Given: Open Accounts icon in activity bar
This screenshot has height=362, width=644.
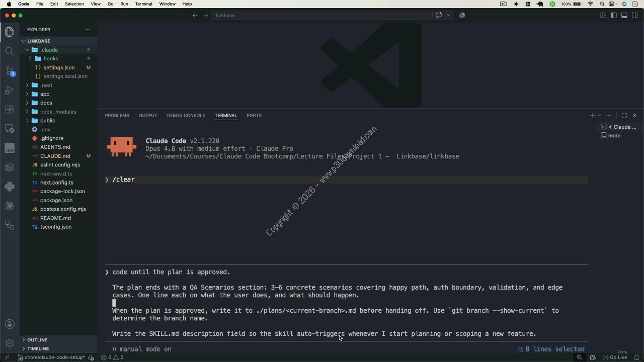Looking at the screenshot, I should click(10, 324).
